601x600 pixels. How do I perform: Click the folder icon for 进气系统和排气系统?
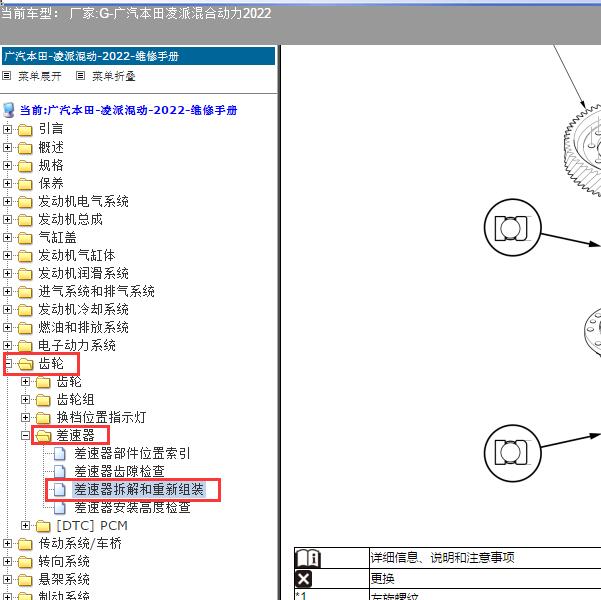click(x=25, y=292)
